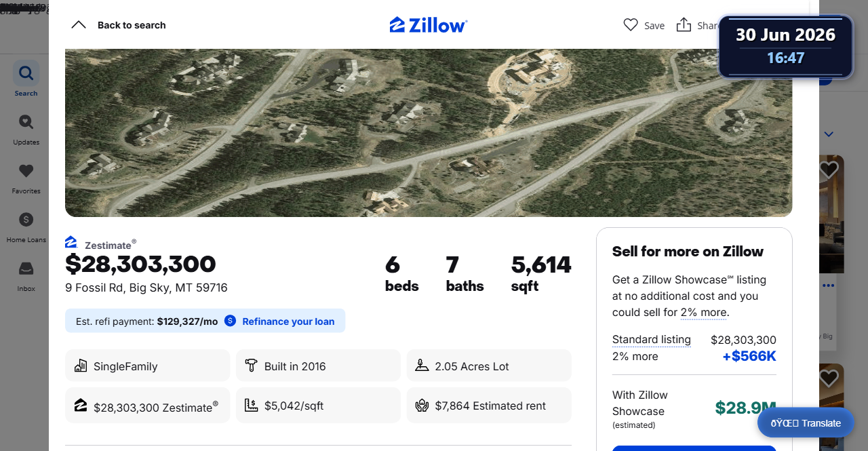Collapse listing with Back to search chevron
Viewport: 868px width, 451px height.
[x=79, y=25]
